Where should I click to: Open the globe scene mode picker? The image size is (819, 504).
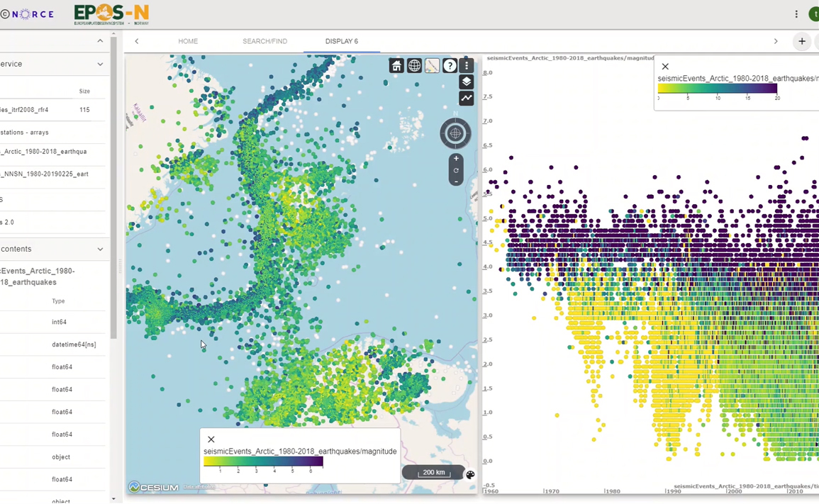coord(414,66)
